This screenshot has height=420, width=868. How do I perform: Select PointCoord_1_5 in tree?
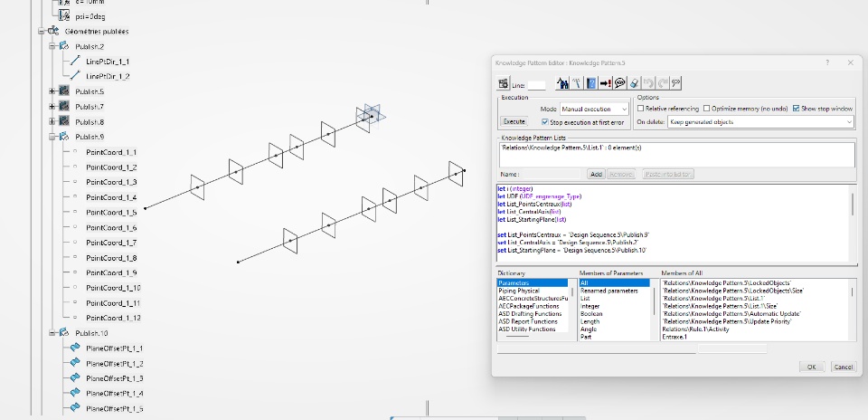[x=111, y=212]
